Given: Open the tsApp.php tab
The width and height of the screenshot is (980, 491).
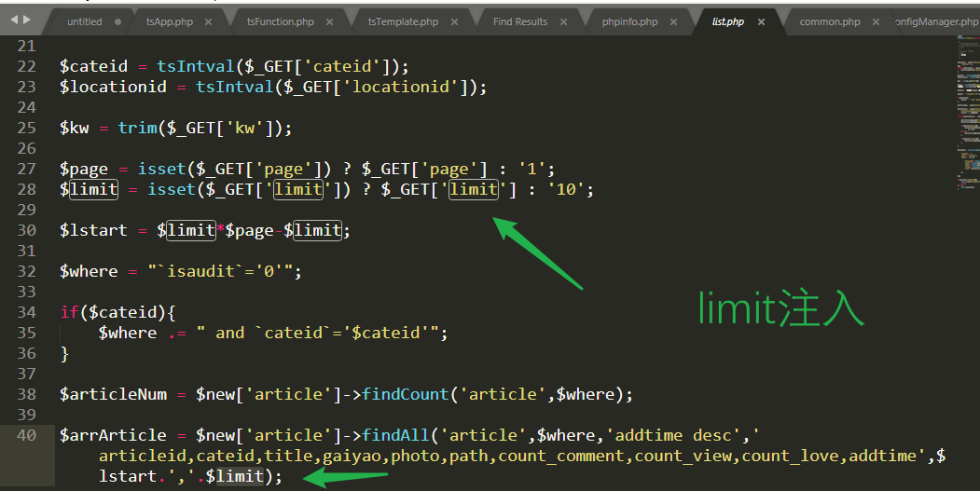Looking at the screenshot, I should pos(170,21).
